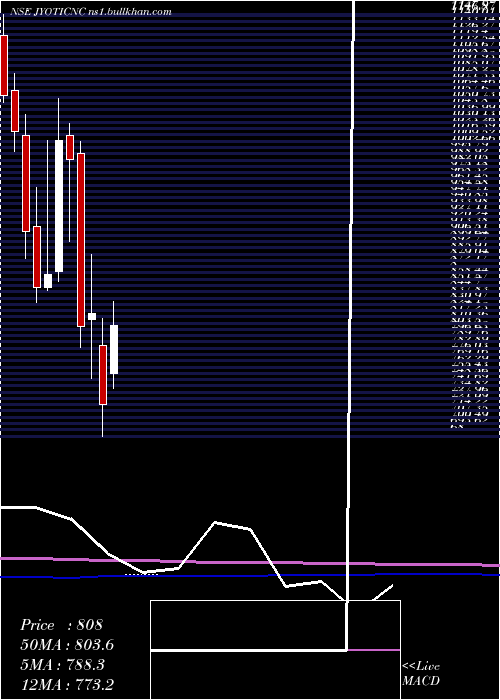Select the Price : 808 readout
Viewport: 500px width, 700px height.
[62, 625]
